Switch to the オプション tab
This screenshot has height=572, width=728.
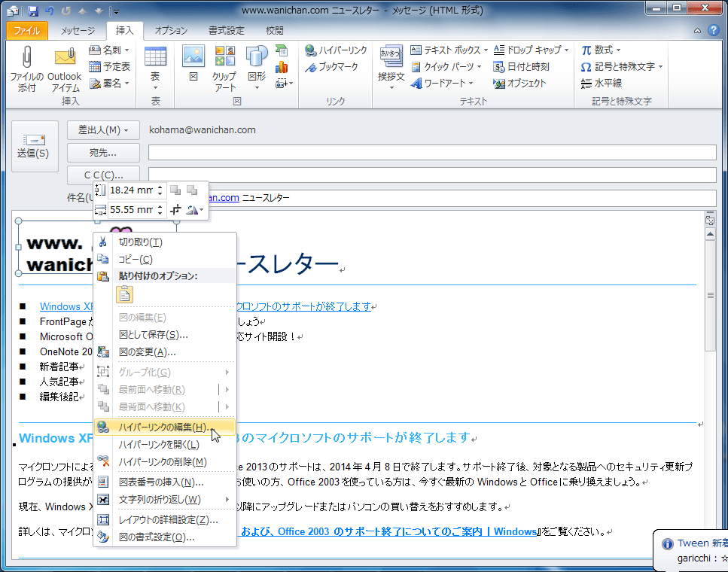[x=172, y=31]
